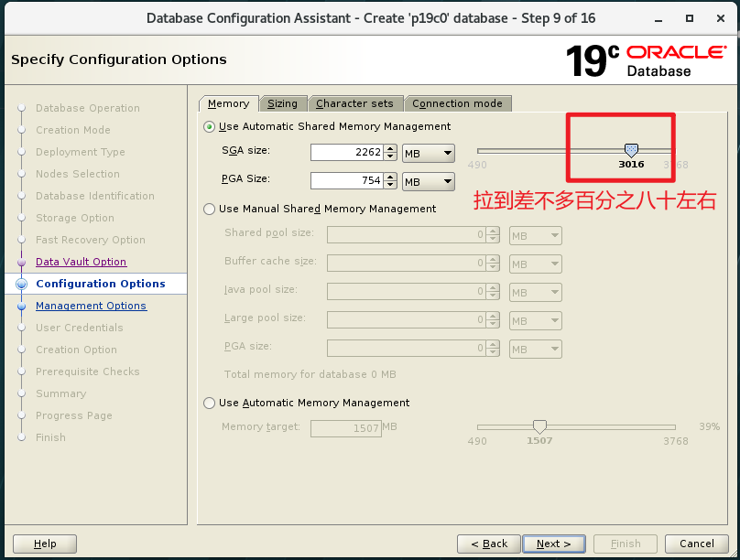Proceed with the Next button

coord(554,544)
